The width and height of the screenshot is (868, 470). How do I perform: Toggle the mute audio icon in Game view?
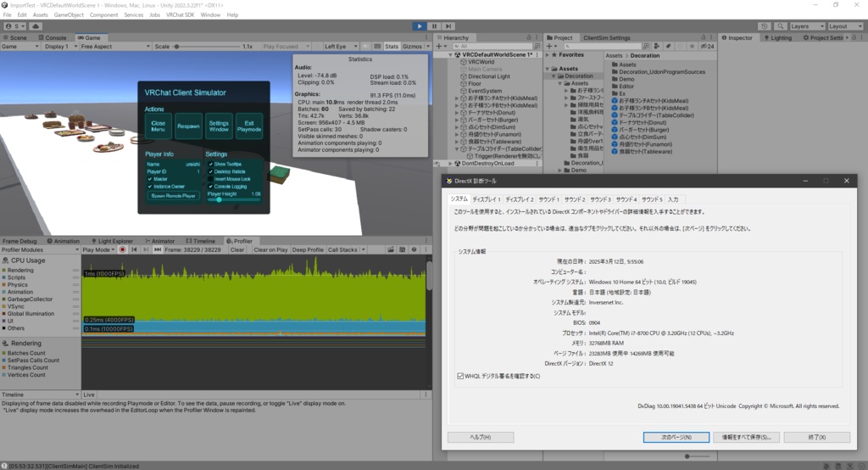pyautogui.click(x=365, y=47)
